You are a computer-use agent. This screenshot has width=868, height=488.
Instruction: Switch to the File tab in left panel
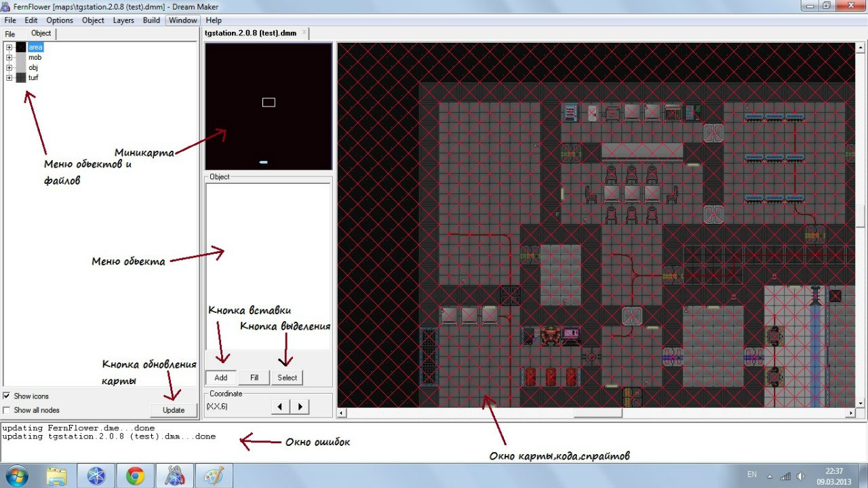point(10,34)
